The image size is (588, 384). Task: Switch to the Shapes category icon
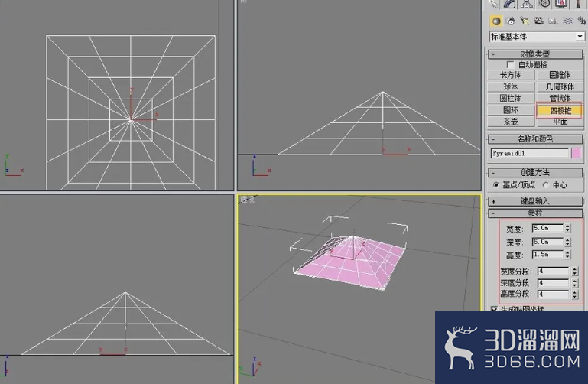tap(510, 21)
